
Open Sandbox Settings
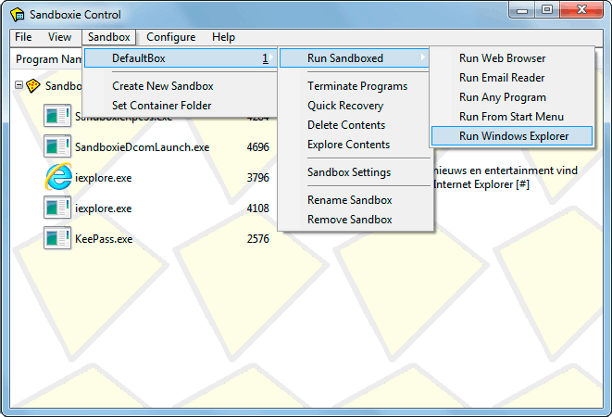click(349, 172)
